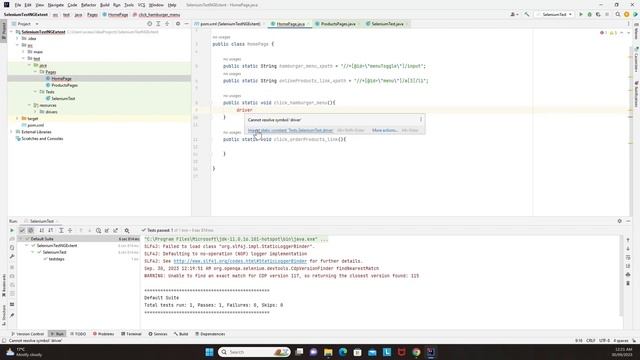Click the Build project hammer icon
640x360 pixels.
point(527,14)
